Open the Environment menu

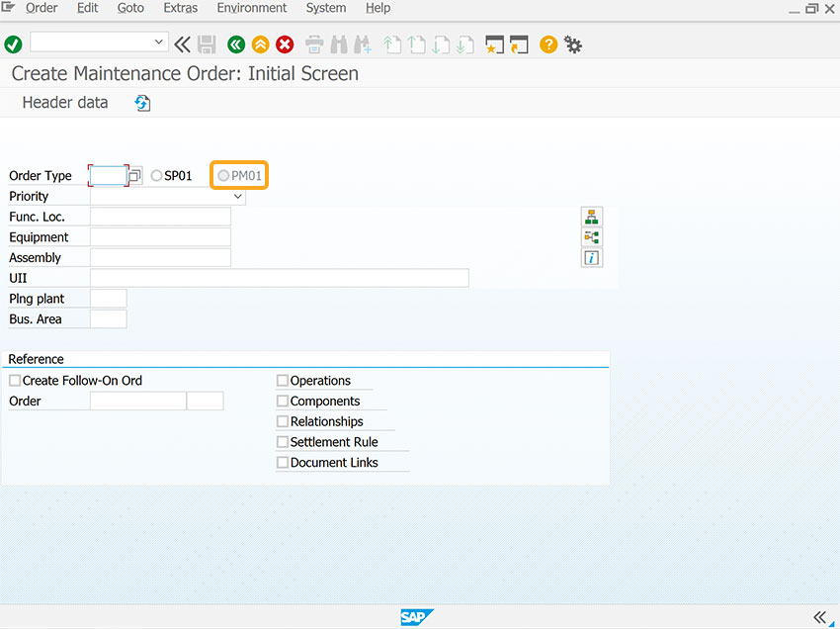(252, 8)
